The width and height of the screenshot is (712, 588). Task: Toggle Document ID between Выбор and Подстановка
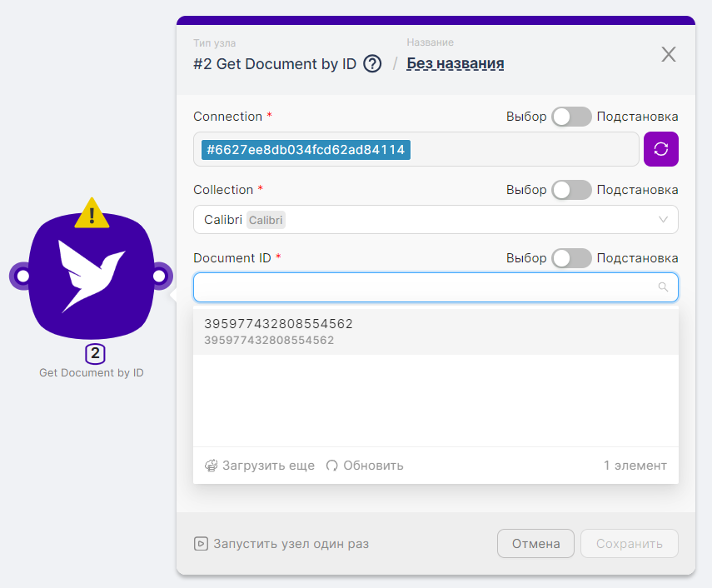click(x=571, y=258)
